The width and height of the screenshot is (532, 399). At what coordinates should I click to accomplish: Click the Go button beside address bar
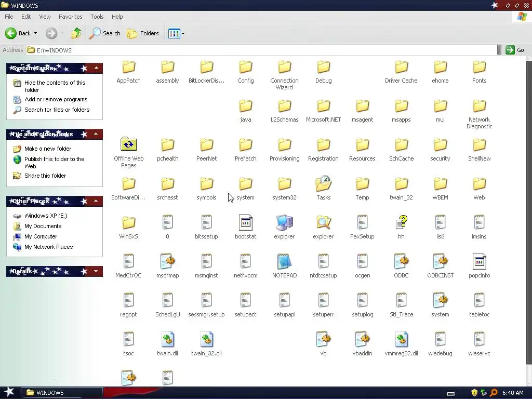click(515, 50)
